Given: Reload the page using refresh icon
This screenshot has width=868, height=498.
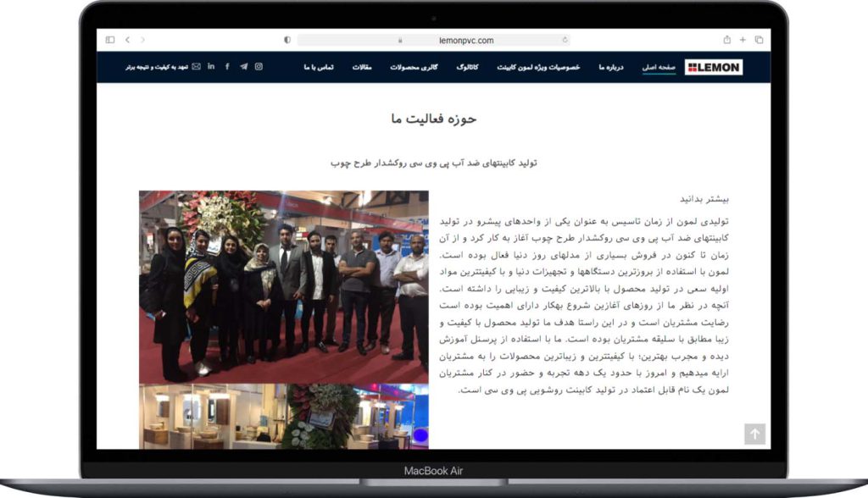Looking at the screenshot, I should click(565, 40).
